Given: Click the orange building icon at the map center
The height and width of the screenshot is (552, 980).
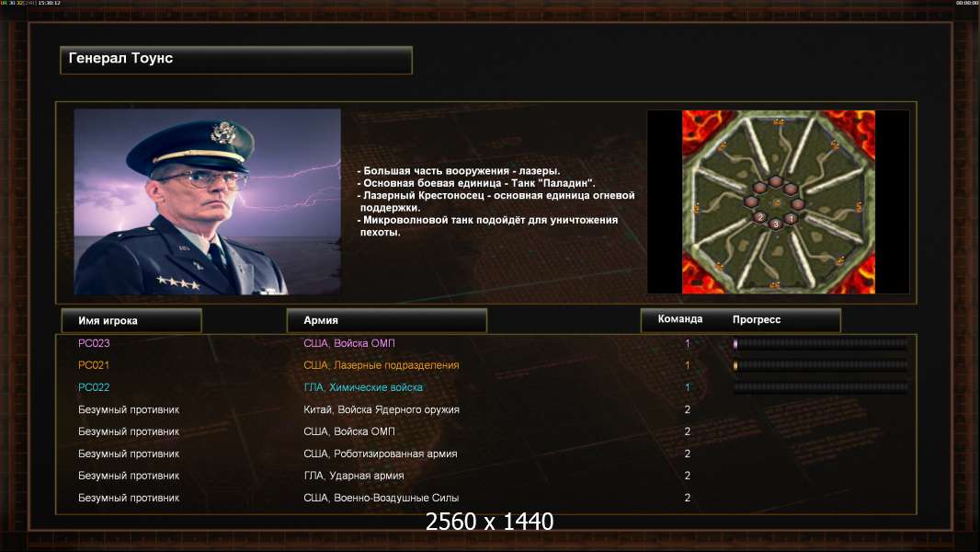Looking at the screenshot, I should (777, 202).
